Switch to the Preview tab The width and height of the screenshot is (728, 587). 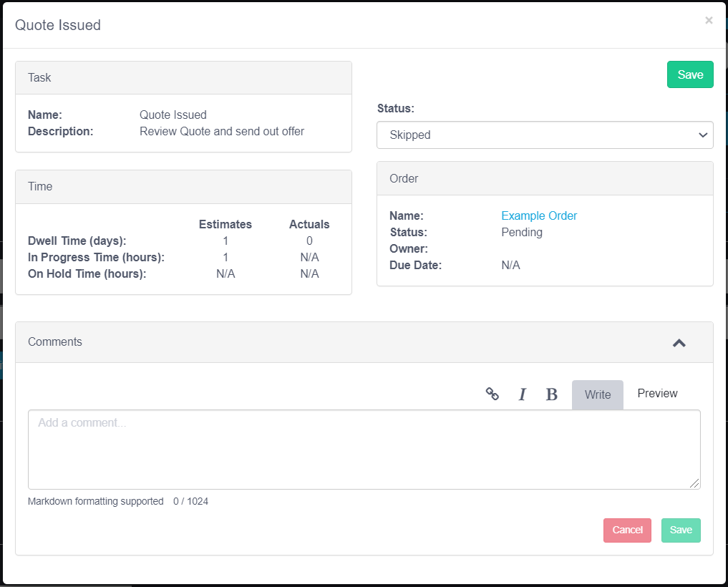(x=657, y=394)
